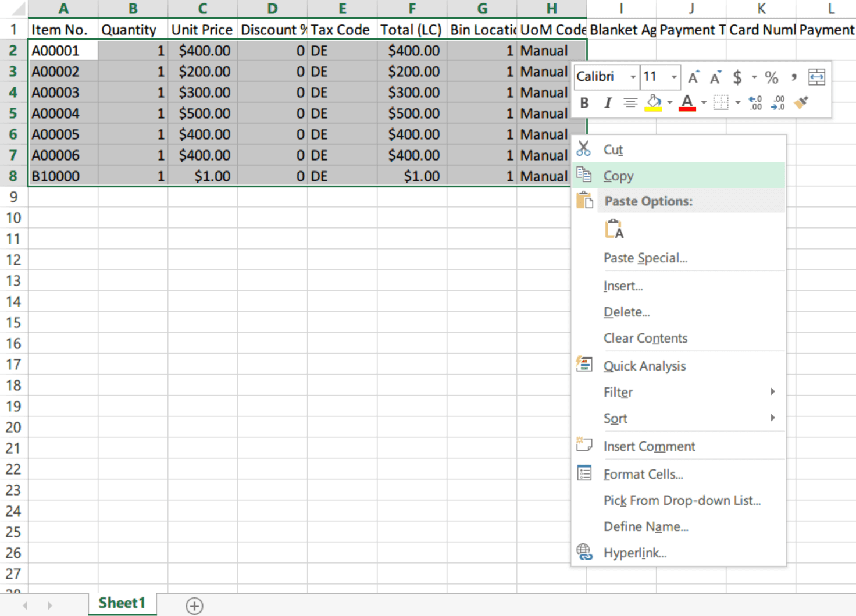
Task: Open the font color dropdown arrow
Action: (704, 103)
